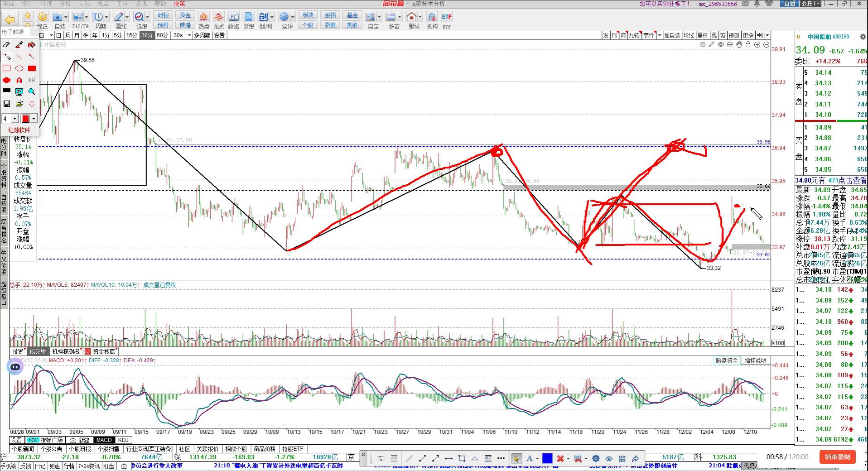The width and height of the screenshot is (868, 471).
Task: Open the red color dropdown arrow in palette
Action: point(34,119)
